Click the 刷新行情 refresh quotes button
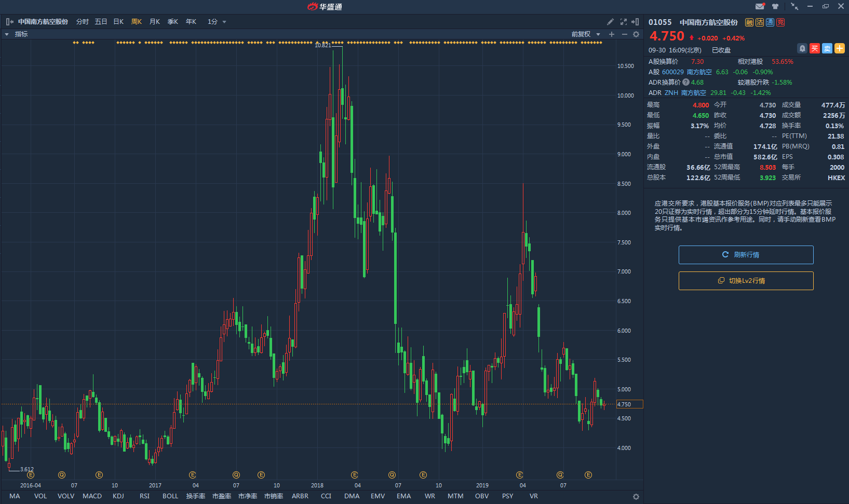 pyautogui.click(x=746, y=255)
